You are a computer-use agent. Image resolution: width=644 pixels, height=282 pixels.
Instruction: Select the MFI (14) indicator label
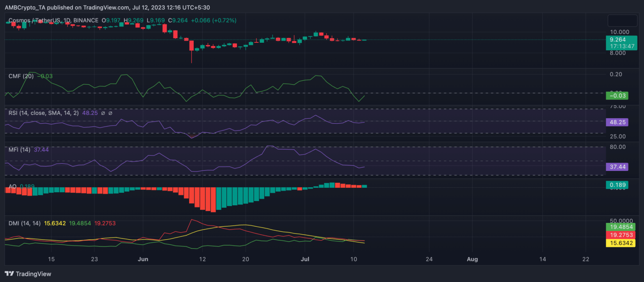click(19, 150)
